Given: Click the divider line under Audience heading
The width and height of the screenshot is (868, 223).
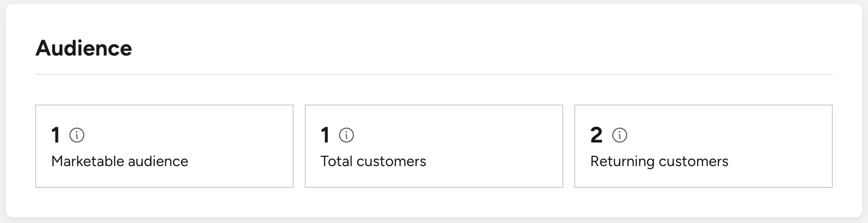Looking at the screenshot, I should 434,74.
